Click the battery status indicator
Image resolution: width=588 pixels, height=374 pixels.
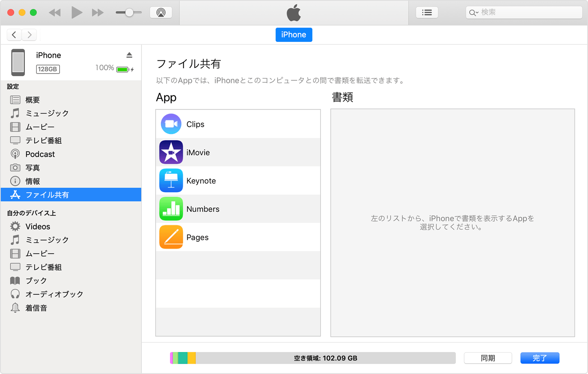[x=125, y=69]
